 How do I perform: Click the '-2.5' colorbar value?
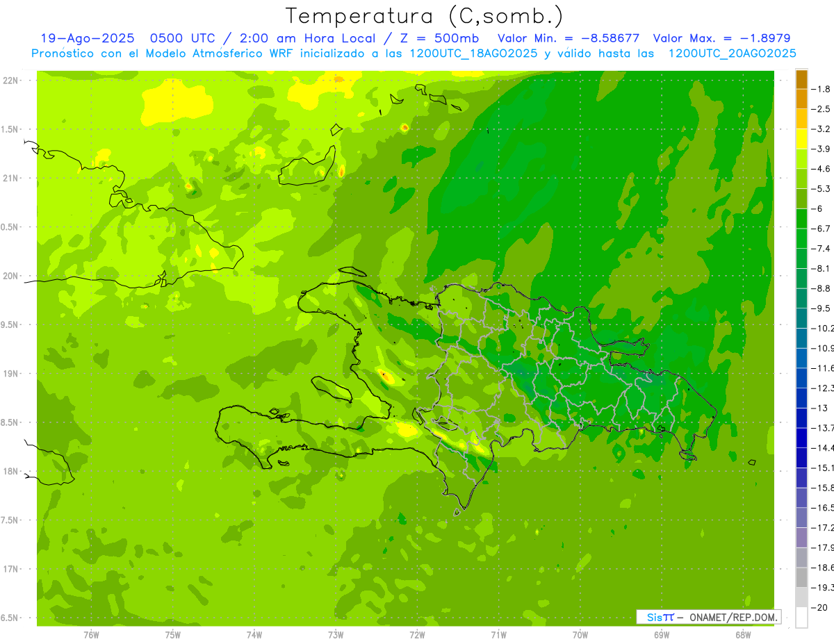click(822, 109)
